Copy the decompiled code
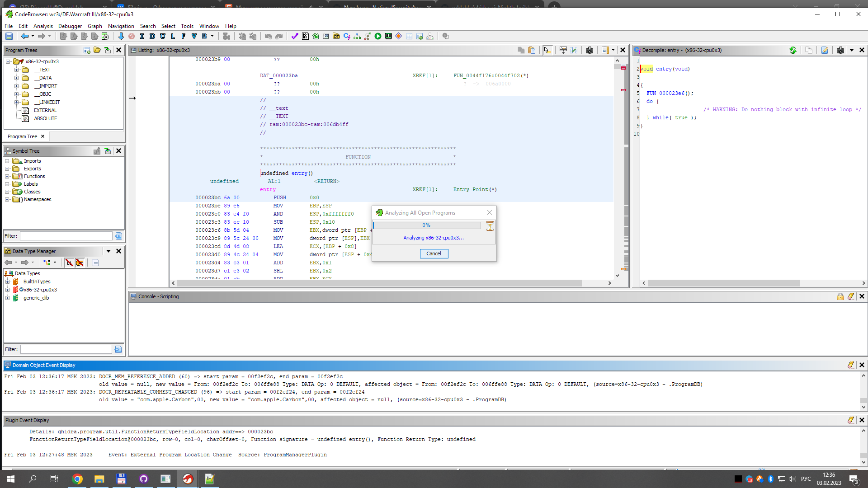 (809, 50)
